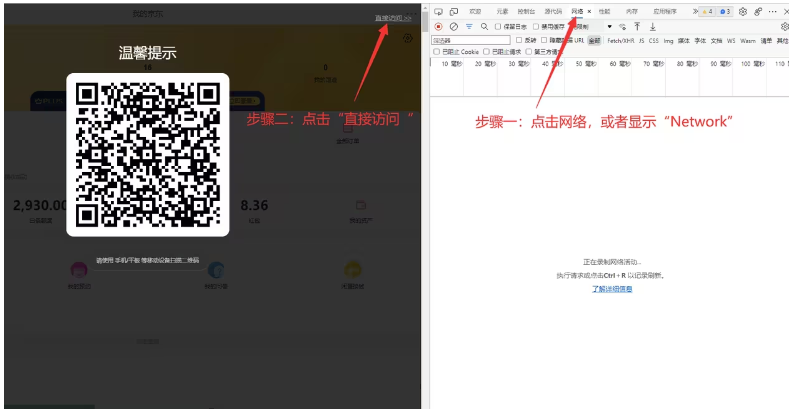Screen dimensions: 797x409
Task: Open DevTools more options ellipsis
Action: [x=773, y=12]
